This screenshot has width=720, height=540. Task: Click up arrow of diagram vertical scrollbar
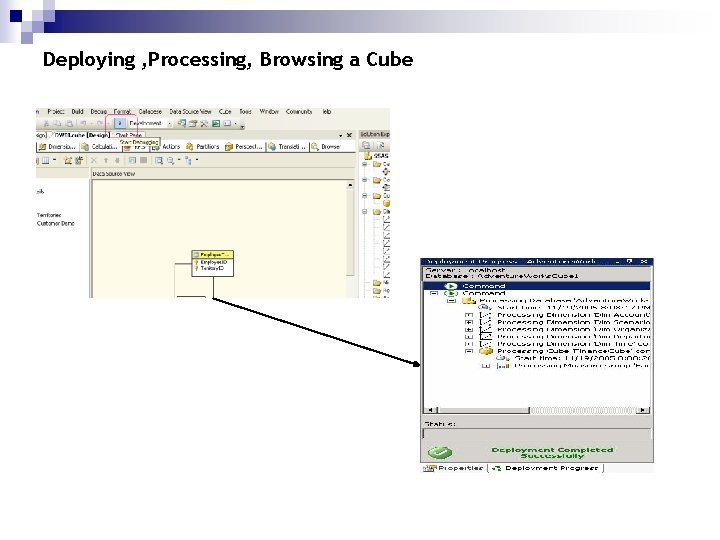click(x=350, y=185)
